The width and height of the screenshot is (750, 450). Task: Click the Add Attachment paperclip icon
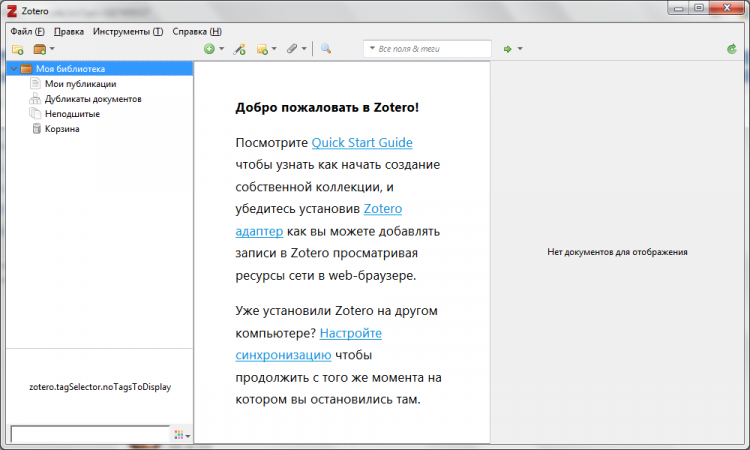click(293, 49)
